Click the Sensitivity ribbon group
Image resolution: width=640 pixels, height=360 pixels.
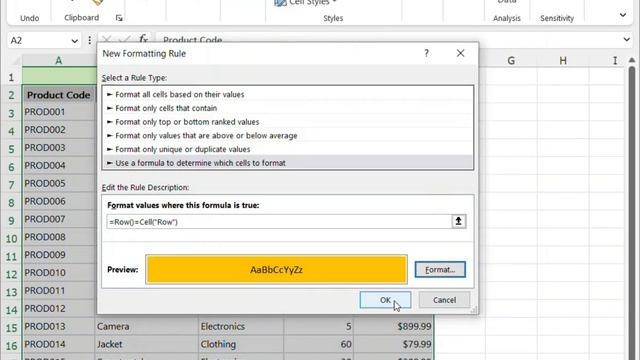pos(557,18)
